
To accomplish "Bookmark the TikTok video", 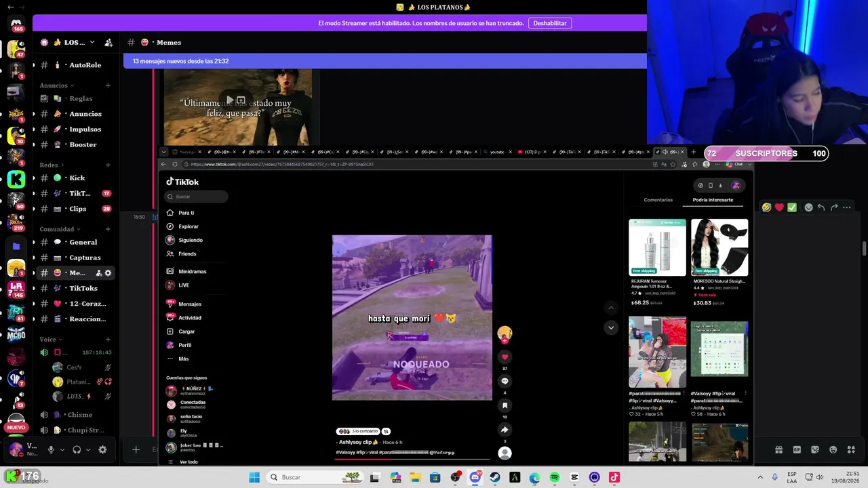I will (505, 405).
